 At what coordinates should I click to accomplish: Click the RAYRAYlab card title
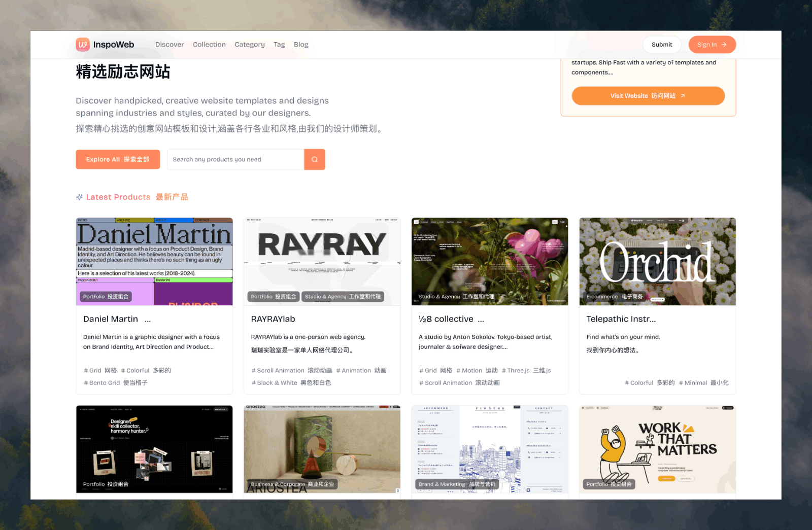click(273, 319)
